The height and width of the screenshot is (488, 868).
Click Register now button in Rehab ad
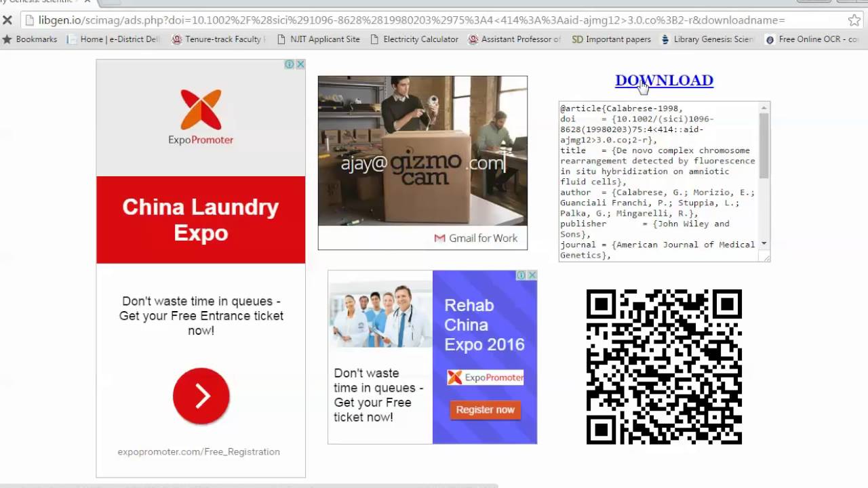pos(486,409)
